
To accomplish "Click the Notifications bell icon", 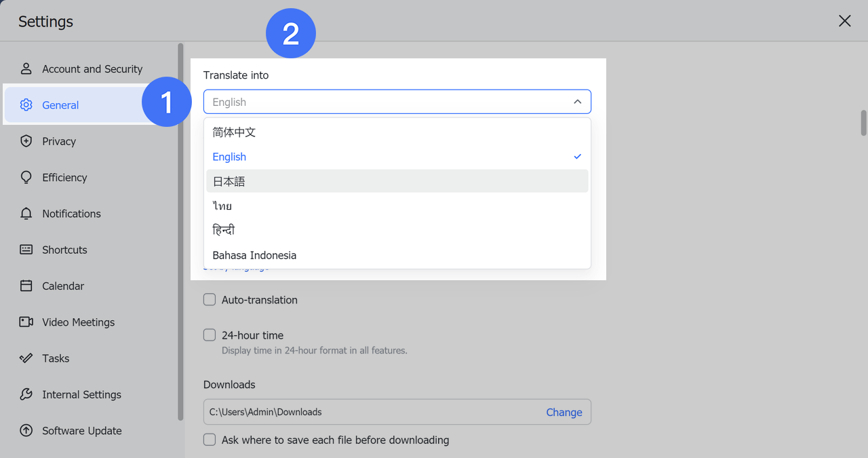I will pyautogui.click(x=26, y=214).
